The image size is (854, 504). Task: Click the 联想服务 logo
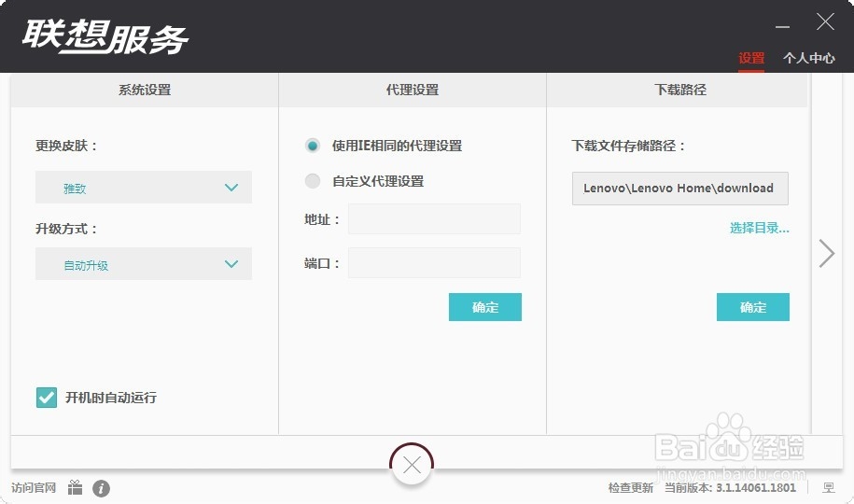click(x=105, y=36)
